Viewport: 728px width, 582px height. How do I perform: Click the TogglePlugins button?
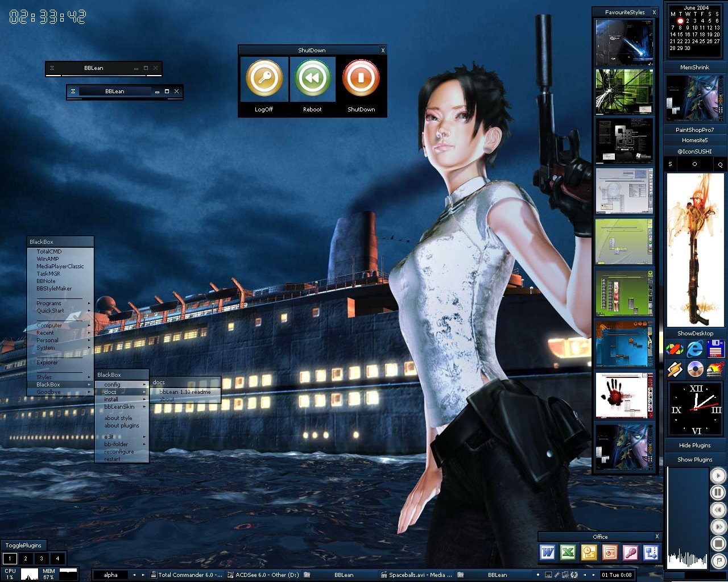[x=23, y=545]
